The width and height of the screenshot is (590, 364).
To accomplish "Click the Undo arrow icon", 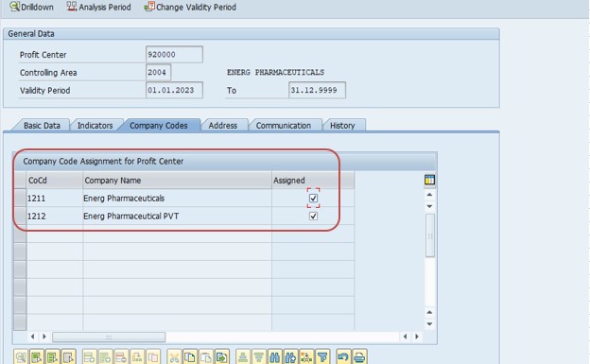I will click(x=343, y=356).
